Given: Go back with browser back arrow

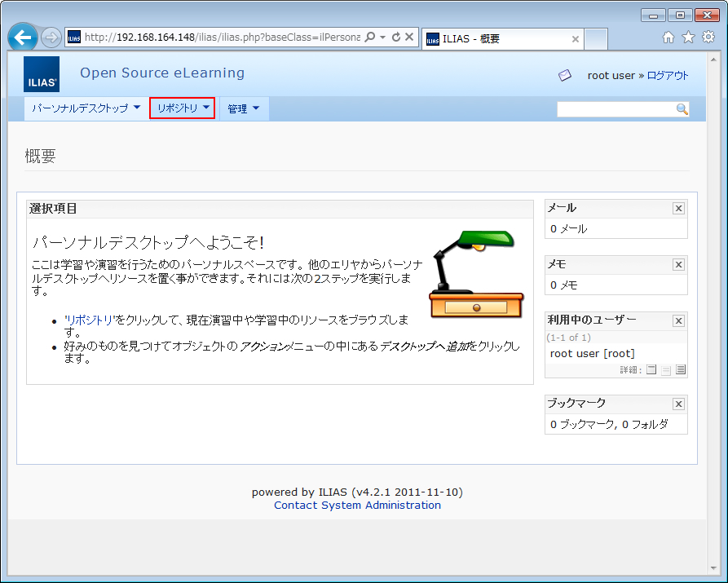Looking at the screenshot, I should coord(24,38).
